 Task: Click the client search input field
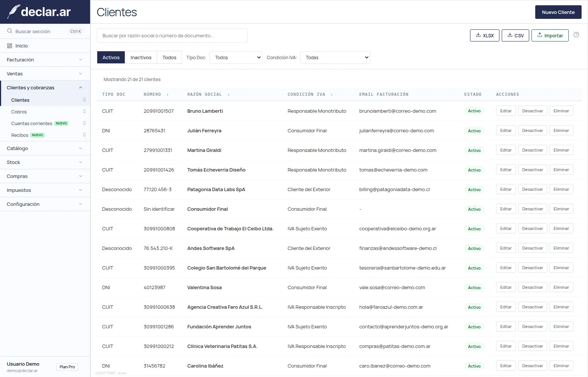(172, 35)
